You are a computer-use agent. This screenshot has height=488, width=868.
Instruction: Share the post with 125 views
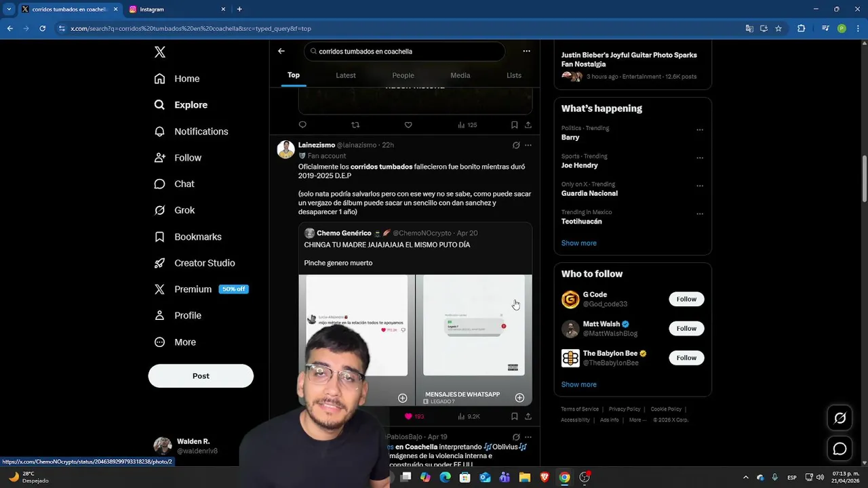[528, 125]
